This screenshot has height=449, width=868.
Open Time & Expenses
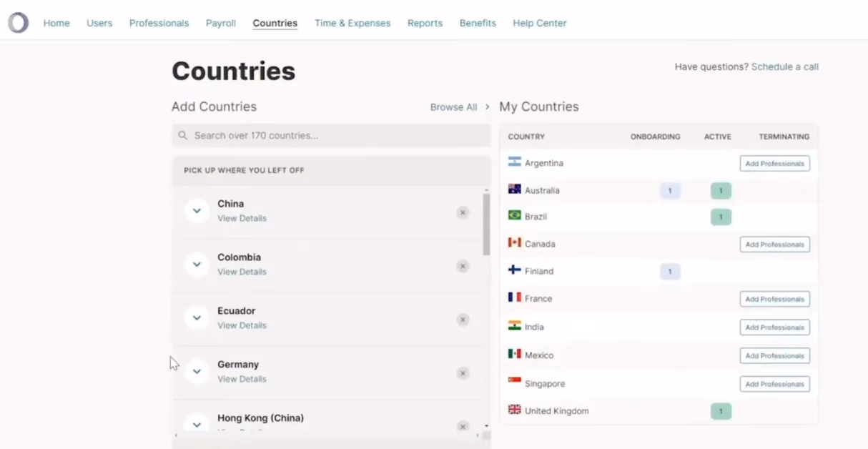click(352, 23)
